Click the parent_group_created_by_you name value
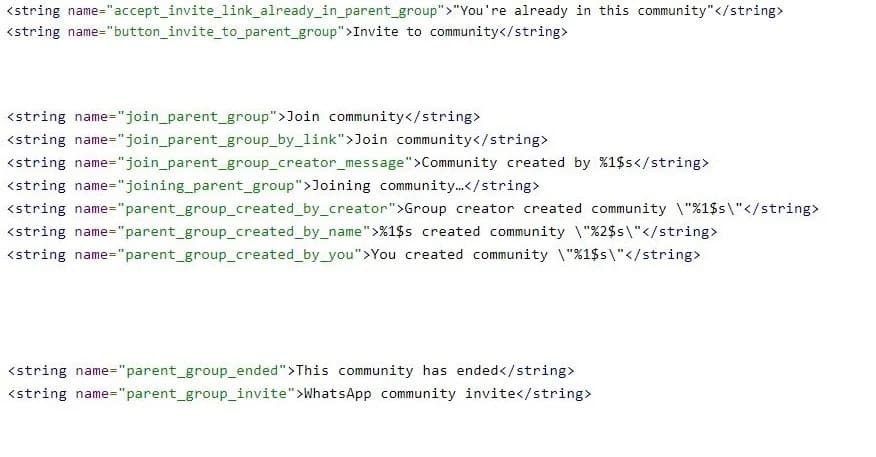The width and height of the screenshot is (876, 457). click(240, 255)
